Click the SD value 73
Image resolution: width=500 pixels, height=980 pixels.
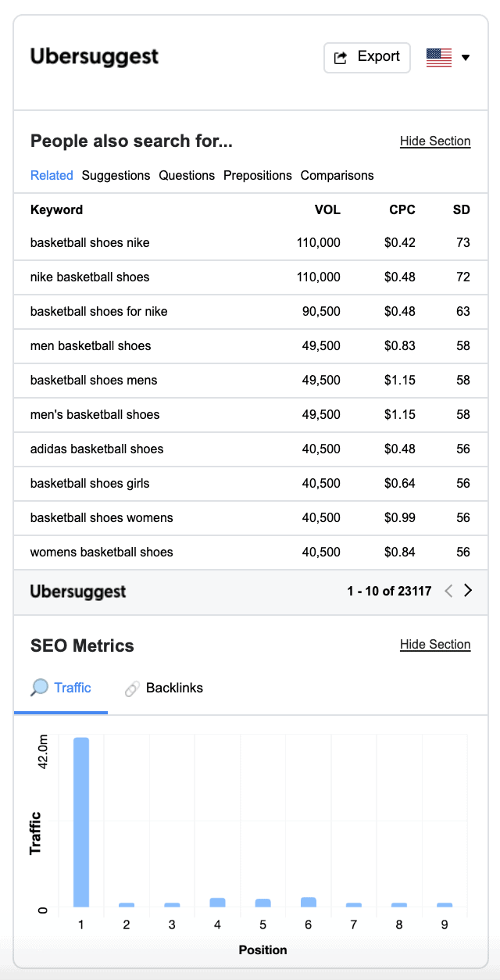point(463,243)
